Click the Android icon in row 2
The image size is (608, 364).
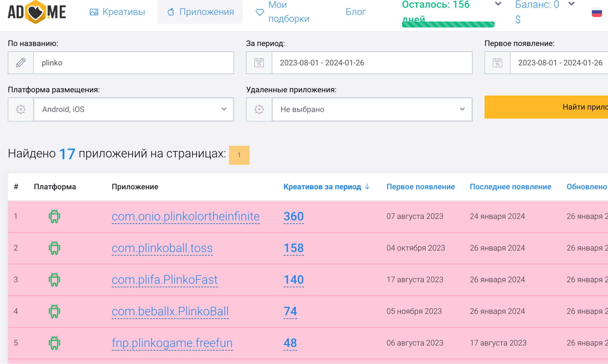(x=54, y=248)
